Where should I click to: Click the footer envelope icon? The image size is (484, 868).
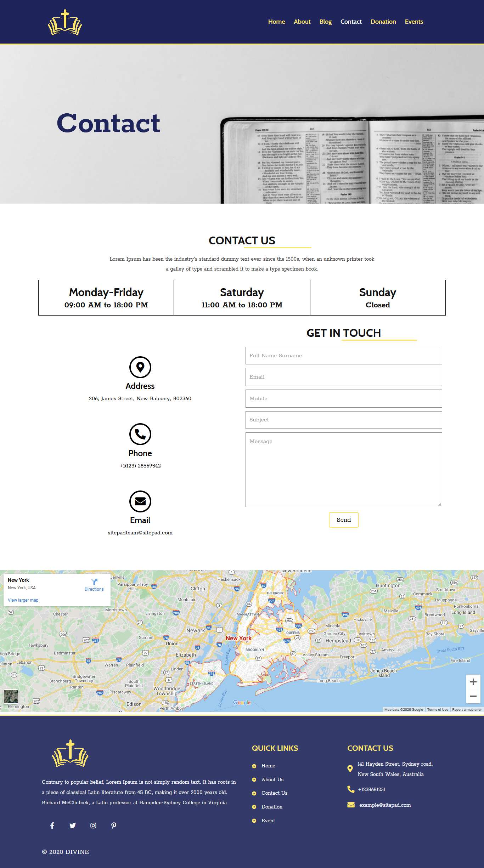351,805
